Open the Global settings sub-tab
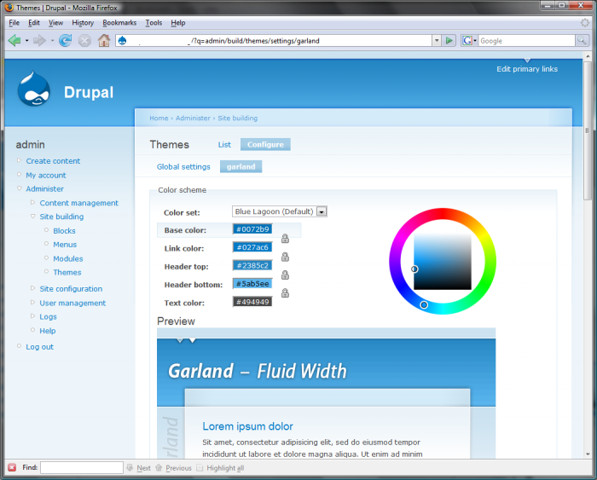Image resolution: width=597 pixels, height=480 pixels. coord(184,167)
